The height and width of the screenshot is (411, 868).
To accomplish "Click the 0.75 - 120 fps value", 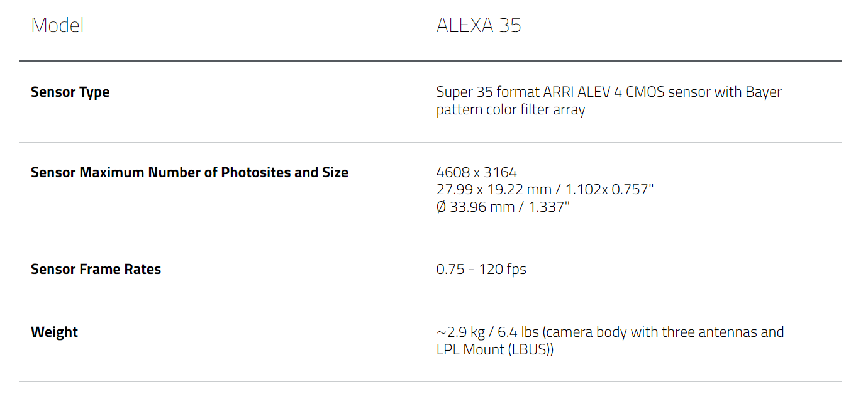I will [x=481, y=269].
